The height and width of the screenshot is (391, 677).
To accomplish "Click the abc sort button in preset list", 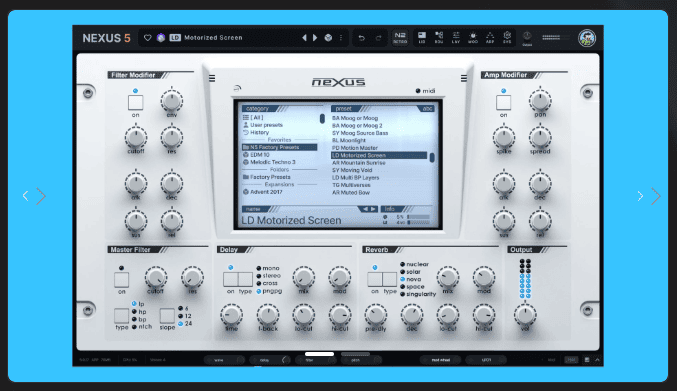I will point(427,109).
